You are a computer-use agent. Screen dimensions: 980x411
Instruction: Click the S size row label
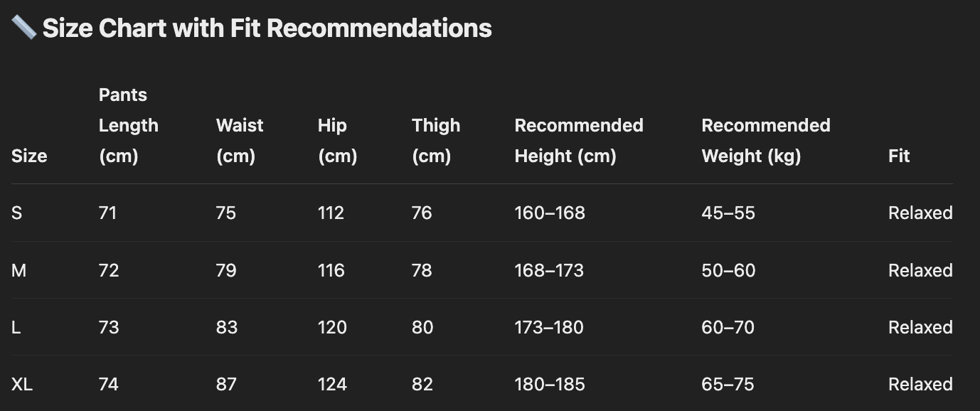tap(17, 213)
